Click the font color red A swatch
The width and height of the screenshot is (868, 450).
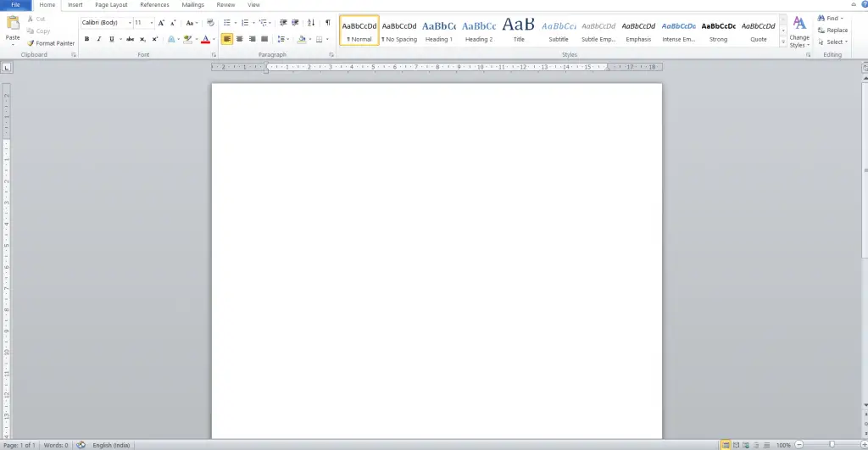coord(205,39)
